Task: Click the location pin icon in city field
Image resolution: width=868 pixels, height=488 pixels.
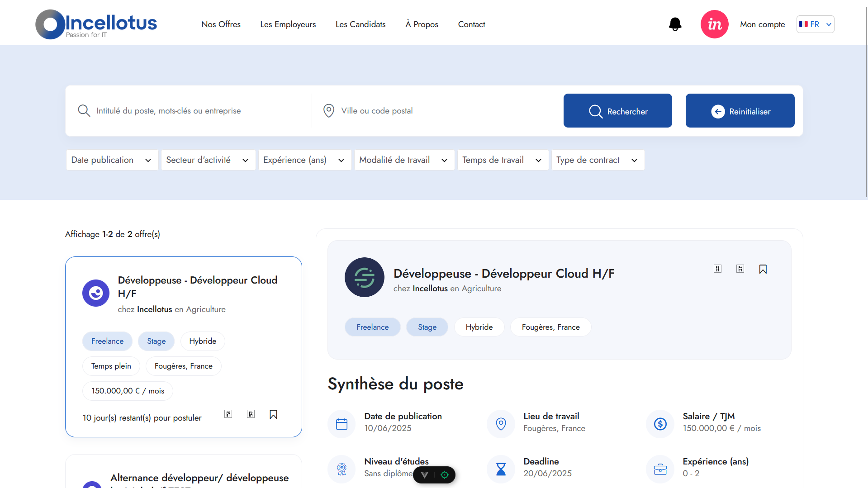Action: (328, 110)
